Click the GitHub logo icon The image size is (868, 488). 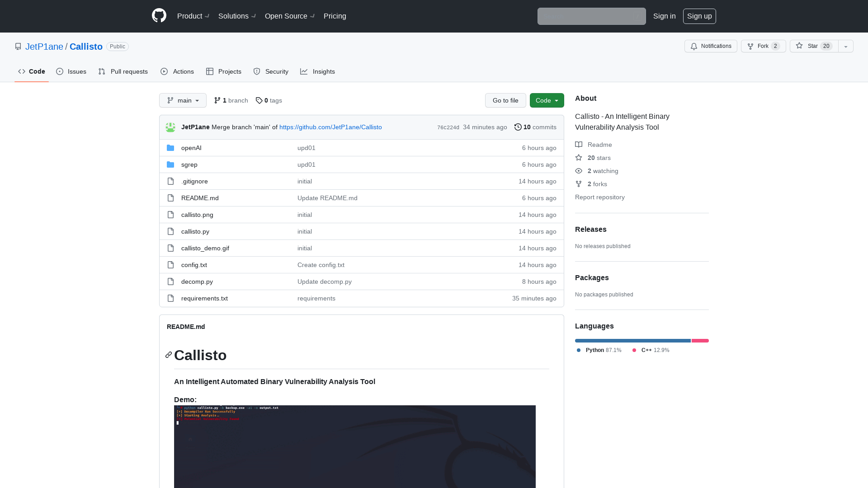click(159, 16)
